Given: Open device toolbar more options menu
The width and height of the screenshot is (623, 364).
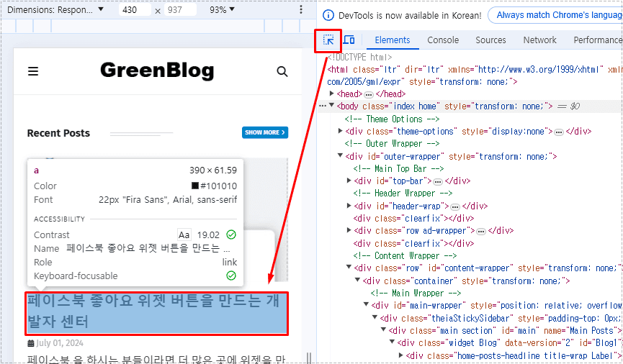Looking at the screenshot, I should pyautogui.click(x=301, y=9).
